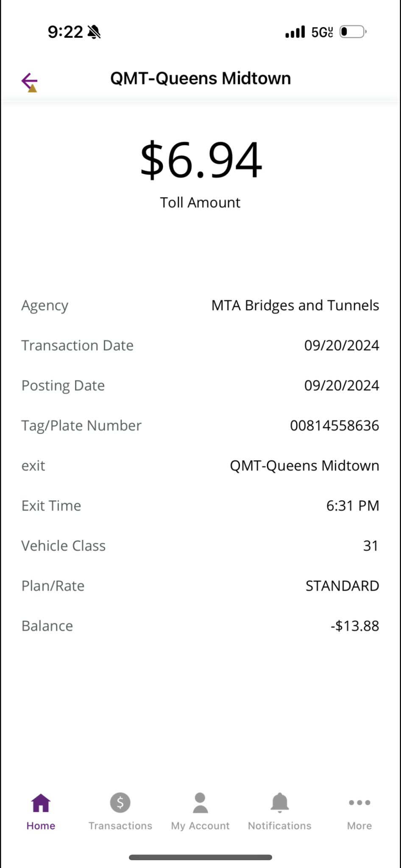Screen dimensions: 401x868
Task: Select the My Account person icon
Action: pyautogui.click(x=200, y=803)
